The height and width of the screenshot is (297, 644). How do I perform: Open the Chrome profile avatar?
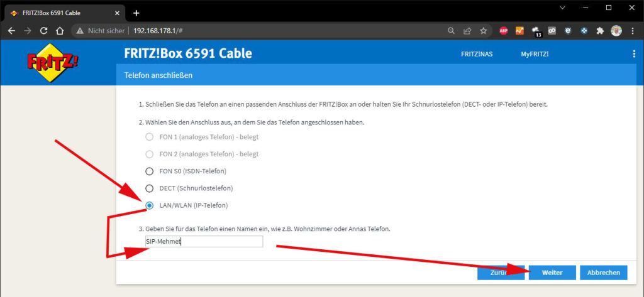(616, 31)
